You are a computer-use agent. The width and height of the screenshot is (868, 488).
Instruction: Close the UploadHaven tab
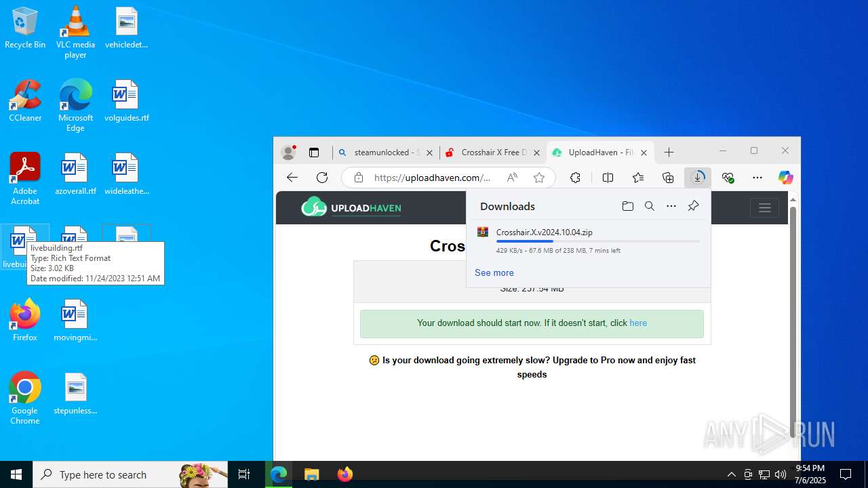point(644,152)
